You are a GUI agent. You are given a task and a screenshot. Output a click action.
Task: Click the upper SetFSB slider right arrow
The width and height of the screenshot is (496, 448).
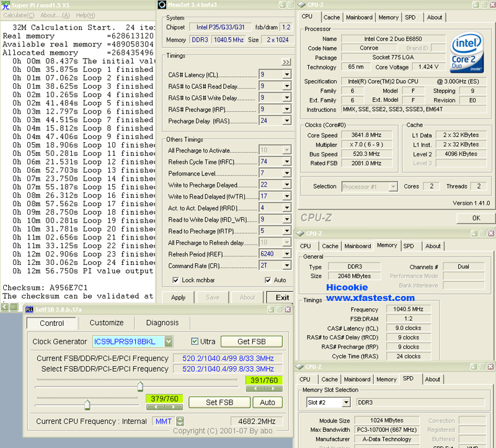(273, 388)
